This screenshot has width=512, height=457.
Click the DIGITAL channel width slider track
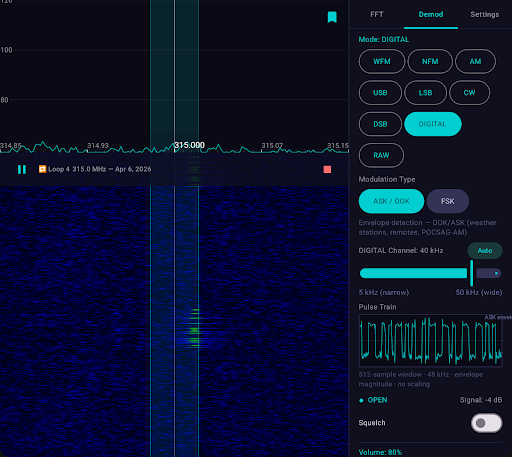pos(430,273)
